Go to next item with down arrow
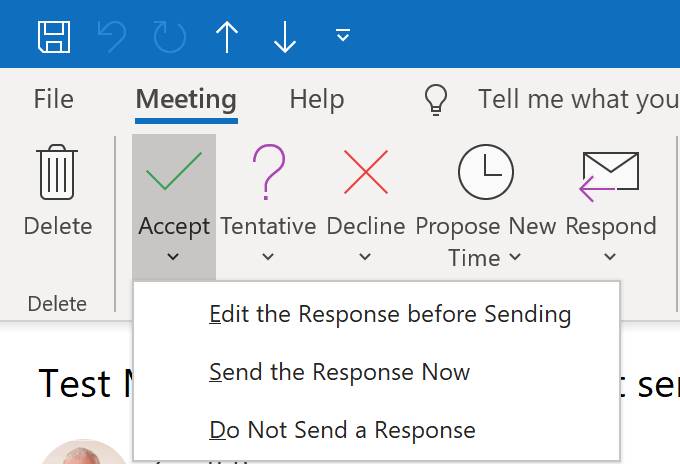Viewport: 680px width, 464px height. (x=285, y=37)
